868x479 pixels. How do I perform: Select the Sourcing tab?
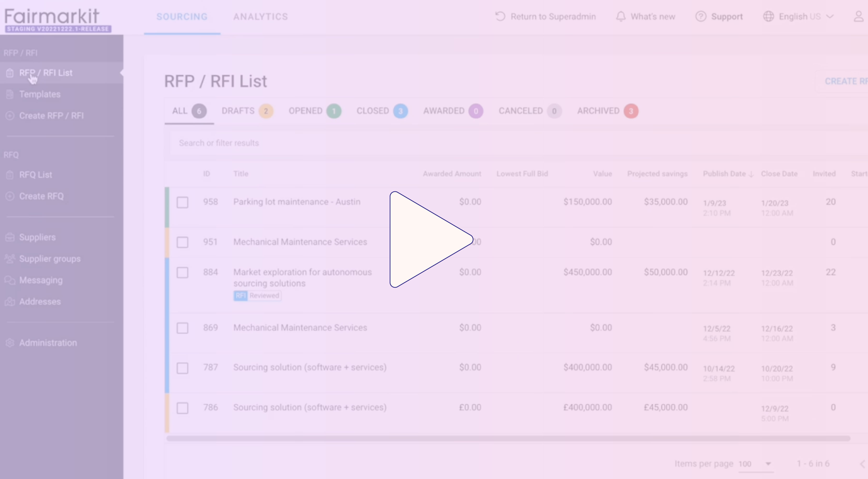click(182, 17)
